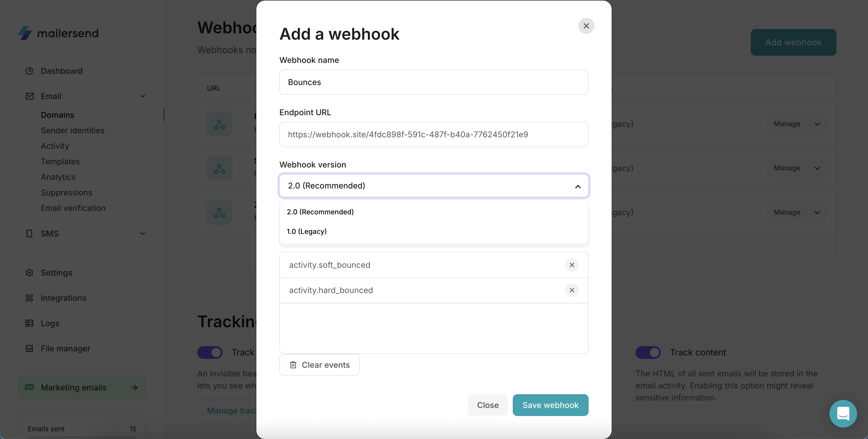Click the Dashboard sidebar icon
868x439 pixels.
click(x=29, y=71)
